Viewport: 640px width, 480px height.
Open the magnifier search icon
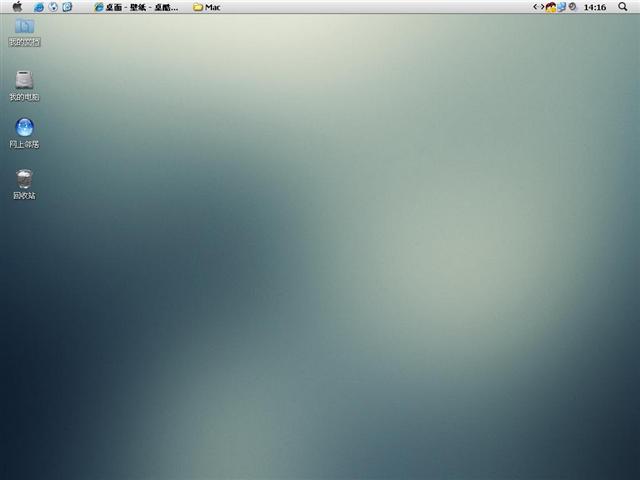[x=622, y=7]
